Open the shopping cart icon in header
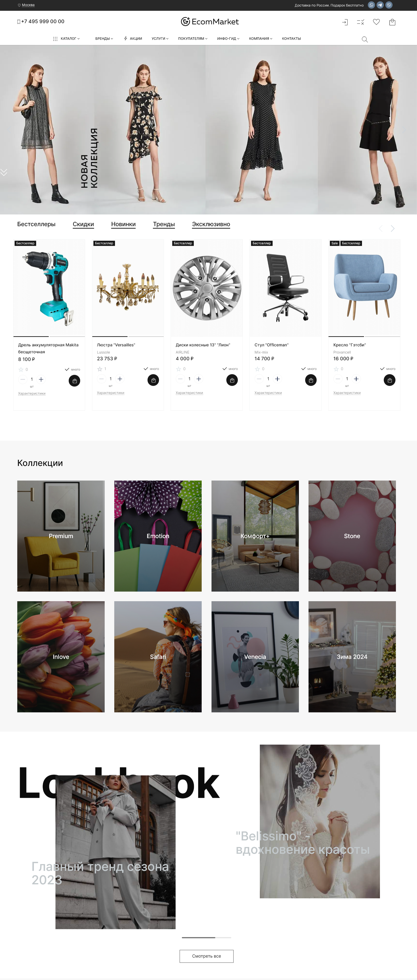This screenshot has height=980, width=417. pos(392,22)
